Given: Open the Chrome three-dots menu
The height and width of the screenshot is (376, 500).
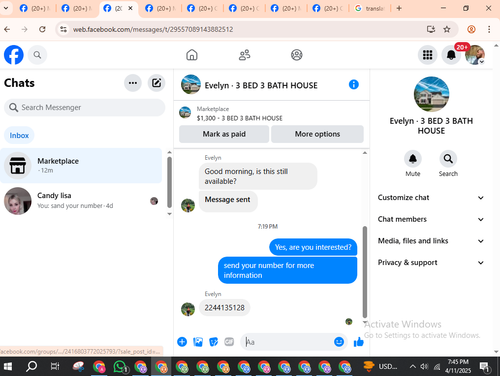Looking at the screenshot, I should 489,29.
